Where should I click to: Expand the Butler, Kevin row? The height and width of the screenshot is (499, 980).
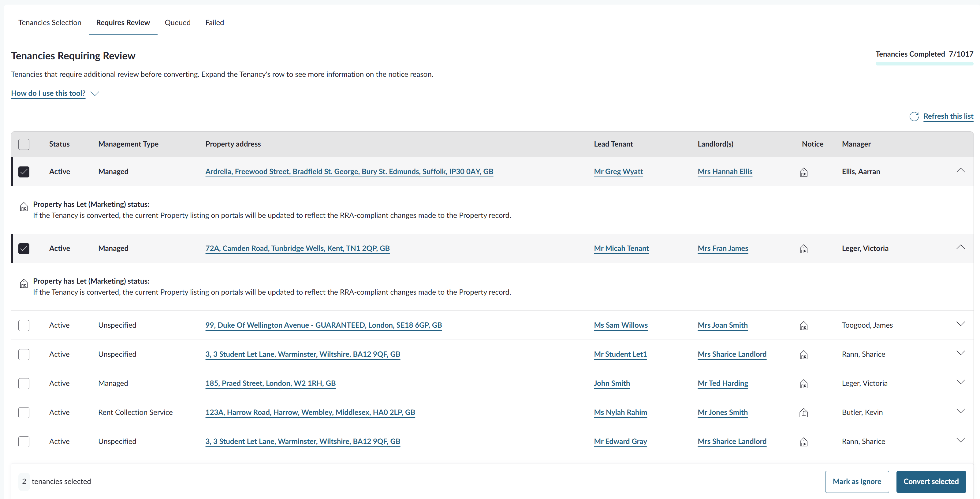pos(960,411)
